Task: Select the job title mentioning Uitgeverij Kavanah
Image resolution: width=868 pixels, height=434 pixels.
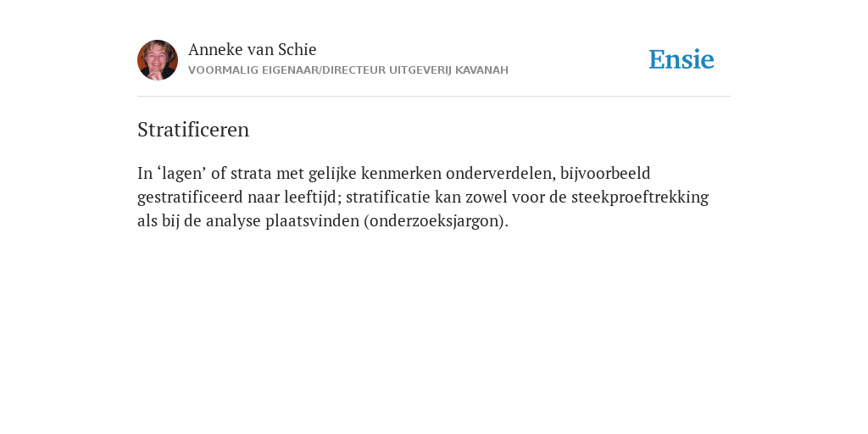Action: [x=348, y=70]
